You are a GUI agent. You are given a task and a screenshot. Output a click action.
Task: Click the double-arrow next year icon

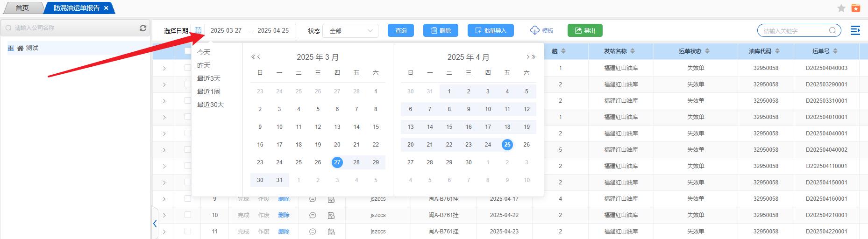[x=533, y=57]
